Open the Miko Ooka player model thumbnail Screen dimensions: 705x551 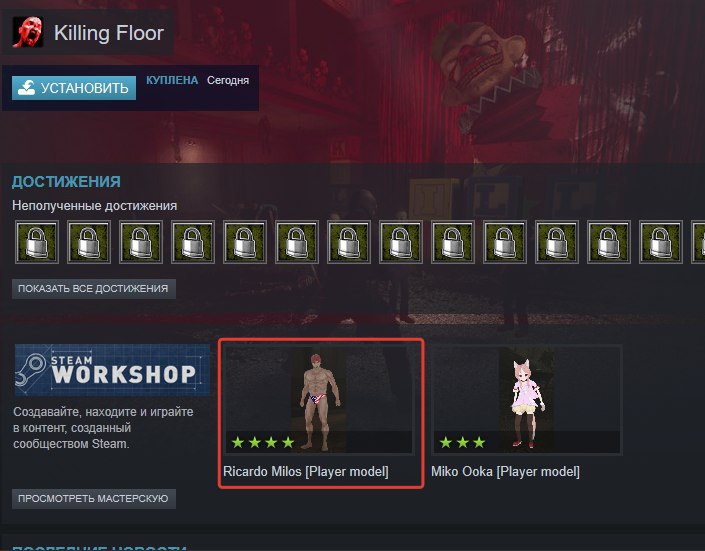coord(527,399)
